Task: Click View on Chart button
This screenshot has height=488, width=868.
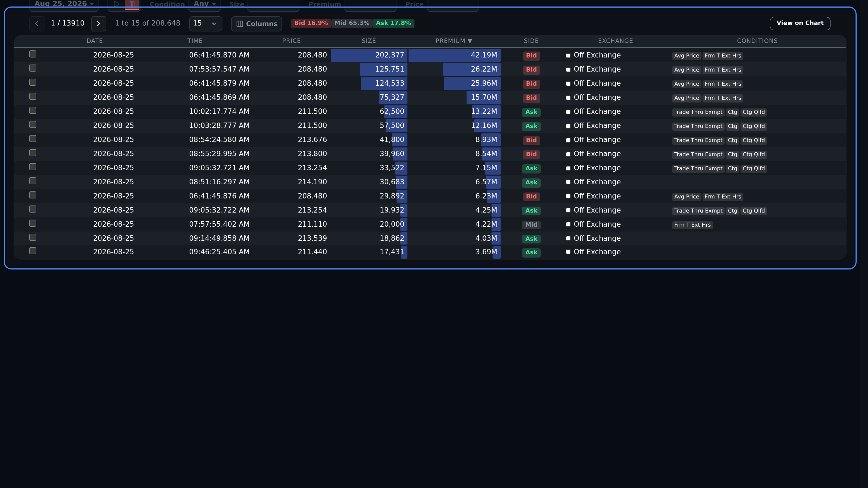Action: [x=800, y=23]
